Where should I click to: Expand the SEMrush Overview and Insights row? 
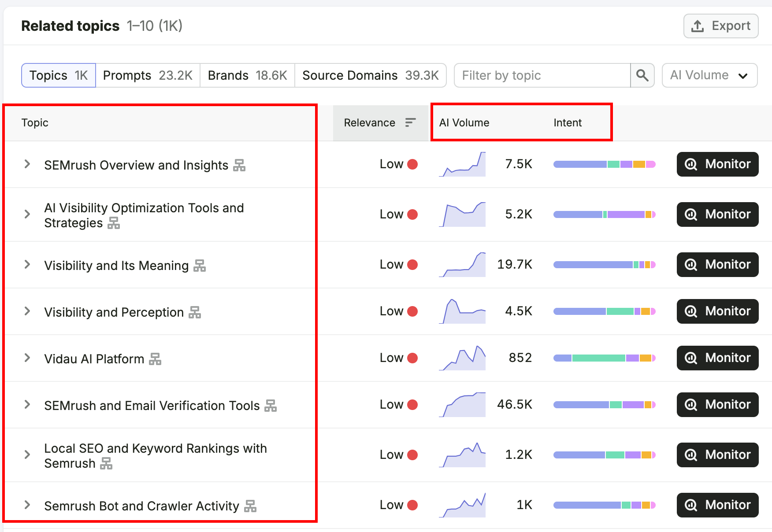tap(27, 164)
